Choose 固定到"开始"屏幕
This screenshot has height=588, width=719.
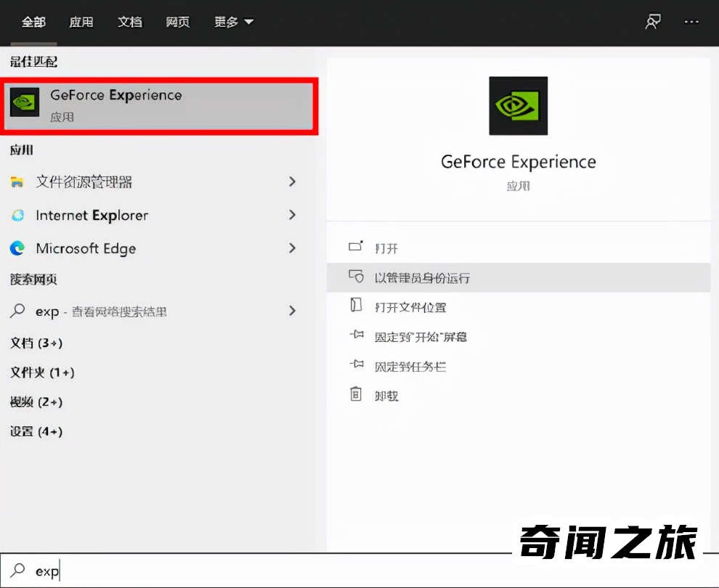(x=519, y=337)
